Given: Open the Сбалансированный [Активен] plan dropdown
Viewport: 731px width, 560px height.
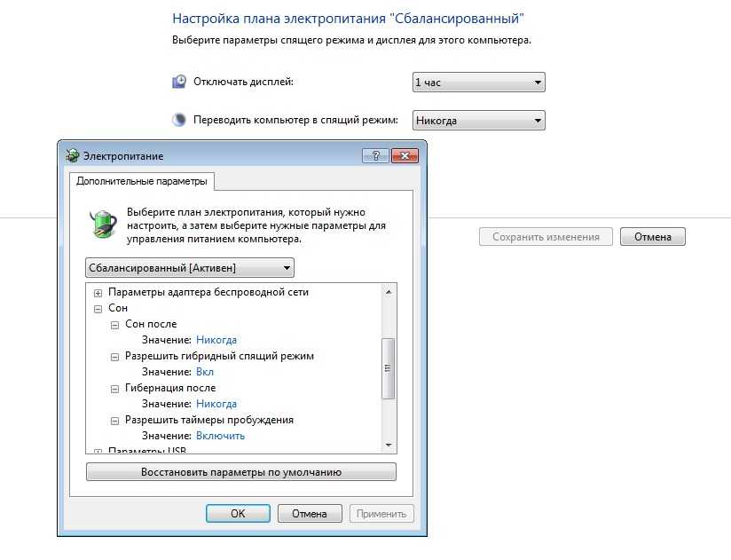Looking at the screenshot, I should (190, 268).
